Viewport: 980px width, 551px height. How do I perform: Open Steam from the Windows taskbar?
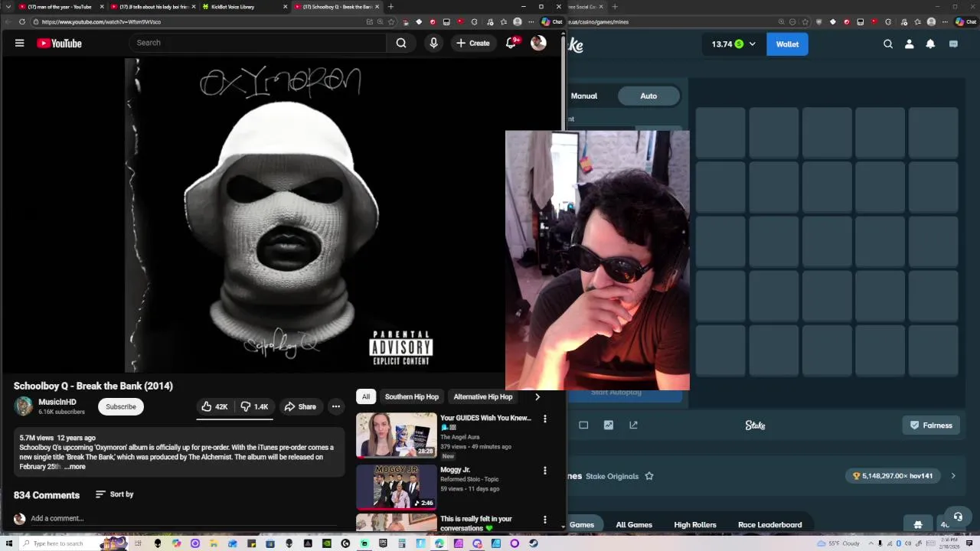tap(534, 543)
